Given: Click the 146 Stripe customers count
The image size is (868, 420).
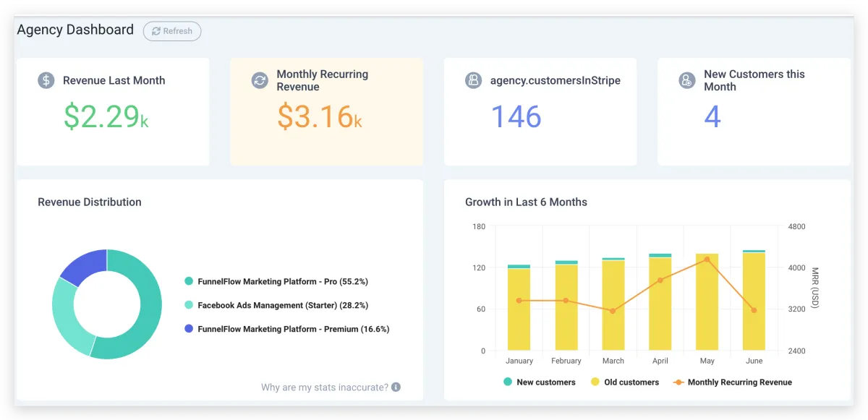Looking at the screenshot, I should pos(516,116).
